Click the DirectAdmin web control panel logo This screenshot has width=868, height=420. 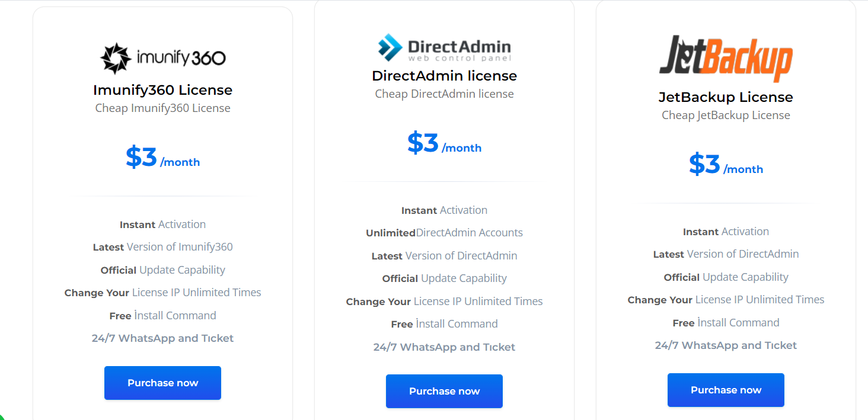click(x=444, y=47)
